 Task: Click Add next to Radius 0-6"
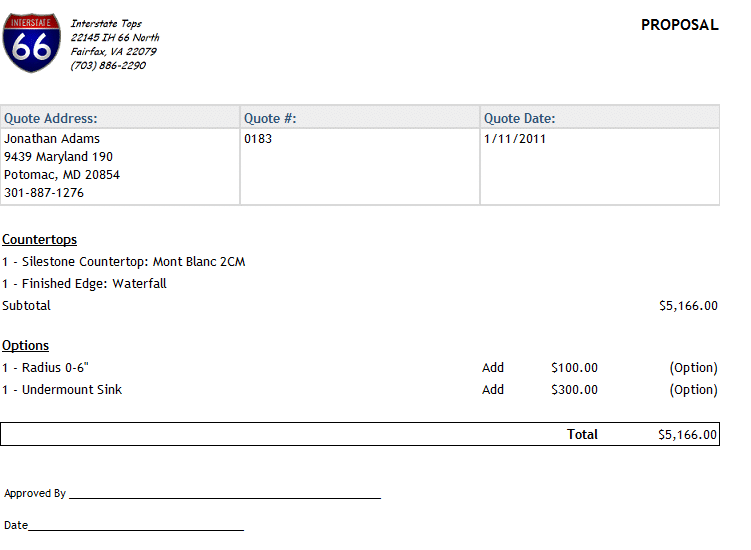493,367
